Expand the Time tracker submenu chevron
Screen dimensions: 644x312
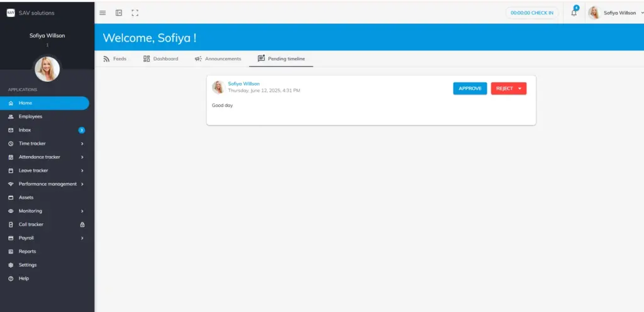click(82, 143)
